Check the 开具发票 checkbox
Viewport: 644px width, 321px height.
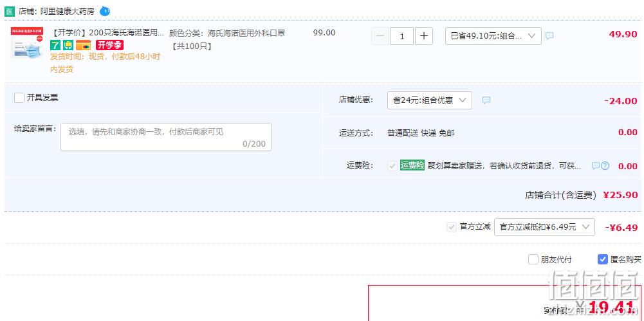coord(19,98)
